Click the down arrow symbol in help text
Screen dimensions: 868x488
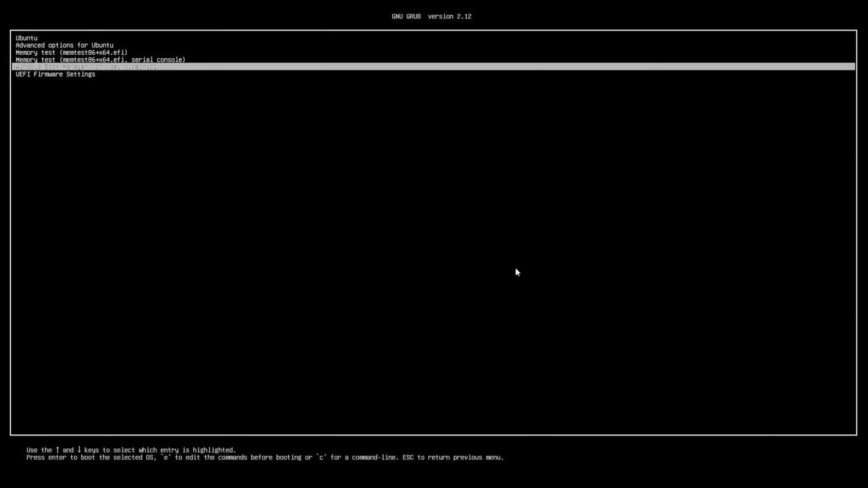click(x=78, y=450)
